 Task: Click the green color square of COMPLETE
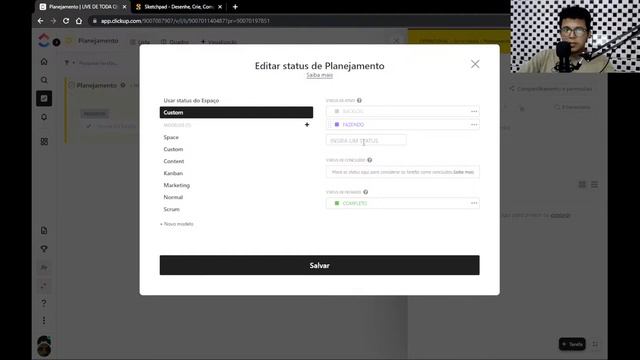coord(337,203)
